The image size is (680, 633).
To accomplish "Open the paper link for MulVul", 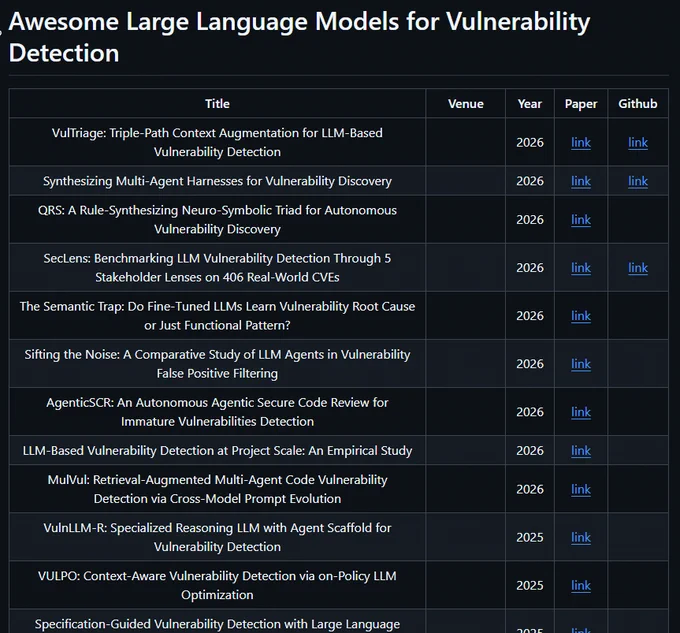I will pyautogui.click(x=581, y=489).
